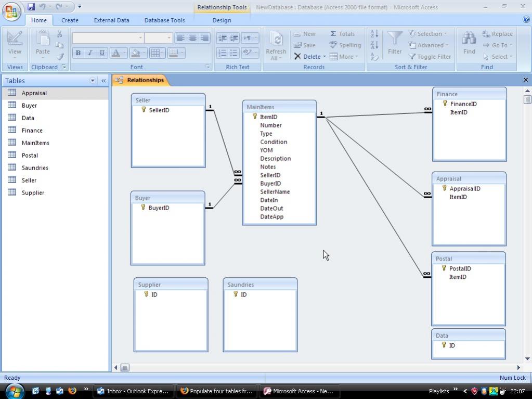
Task: Align text left icon in Font group
Action: coord(180,37)
